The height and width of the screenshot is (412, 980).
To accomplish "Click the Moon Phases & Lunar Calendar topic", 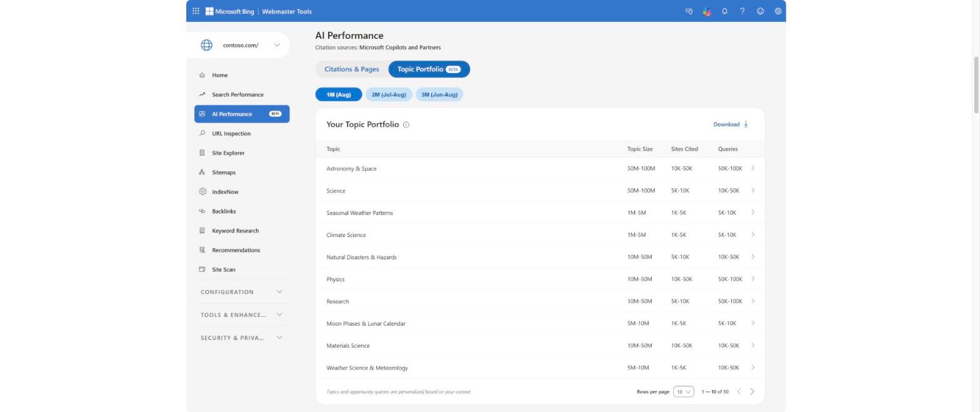I will [366, 323].
